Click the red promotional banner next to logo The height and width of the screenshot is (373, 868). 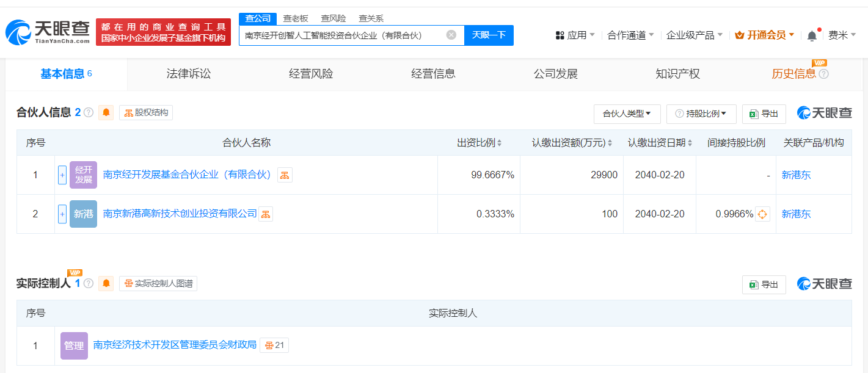[164, 32]
